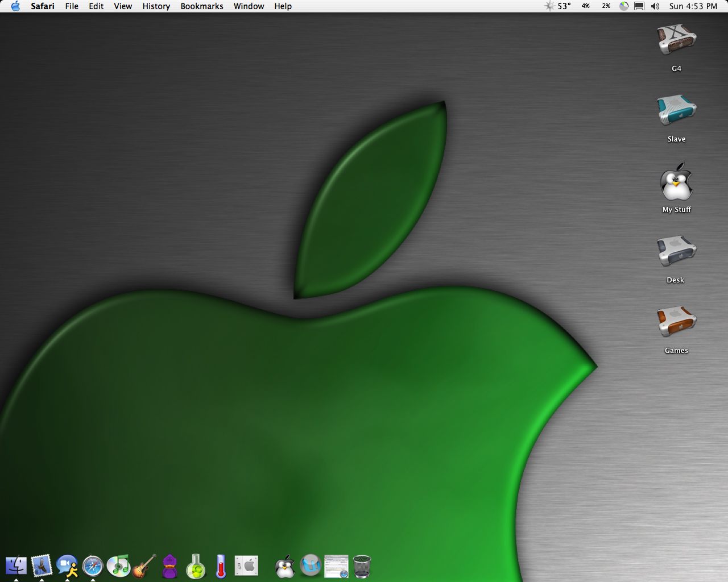Screen dimensions: 728x582
Task: Launch Mail from the dock
Action: (42, 566)
